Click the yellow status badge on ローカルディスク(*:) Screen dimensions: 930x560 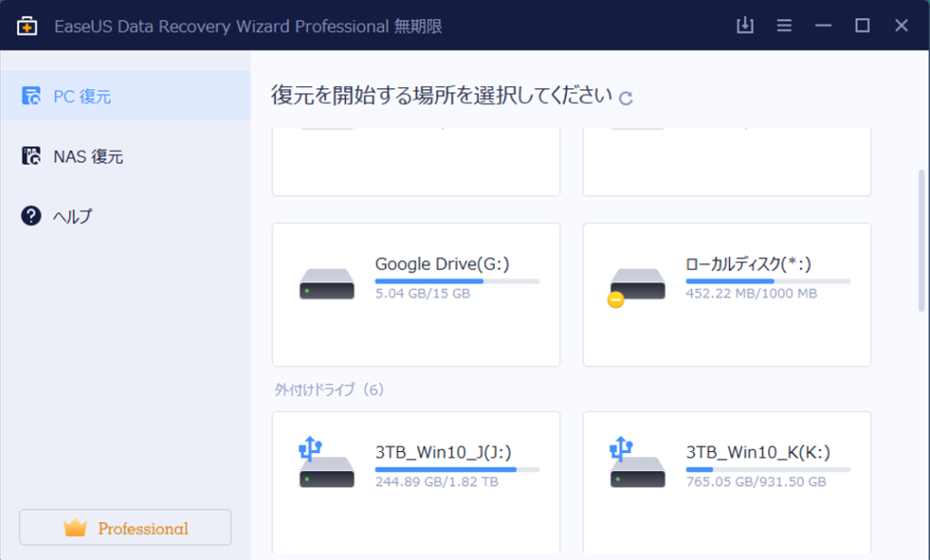tap(615, 300)
